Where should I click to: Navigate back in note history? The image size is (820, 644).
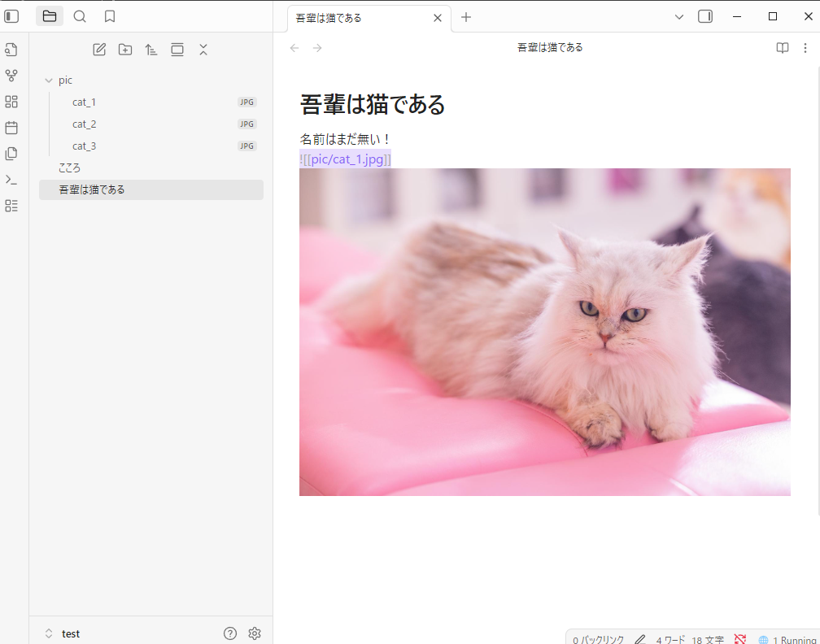[294, 48]
